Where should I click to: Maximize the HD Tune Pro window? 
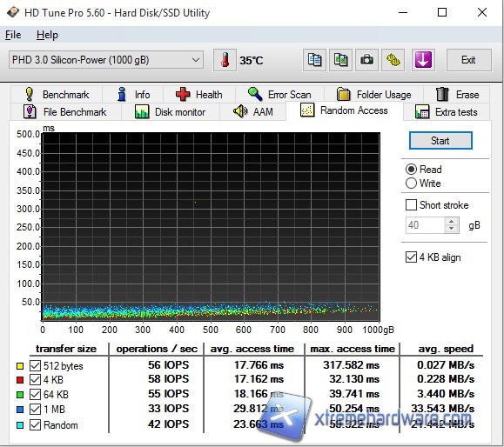point(442,12)
